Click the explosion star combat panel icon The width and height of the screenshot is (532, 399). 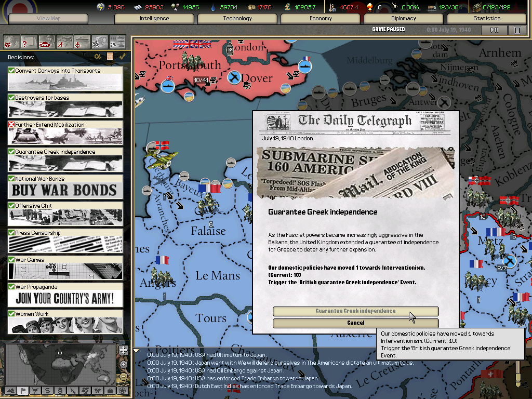pyautogui.click(x=99, y=43)
